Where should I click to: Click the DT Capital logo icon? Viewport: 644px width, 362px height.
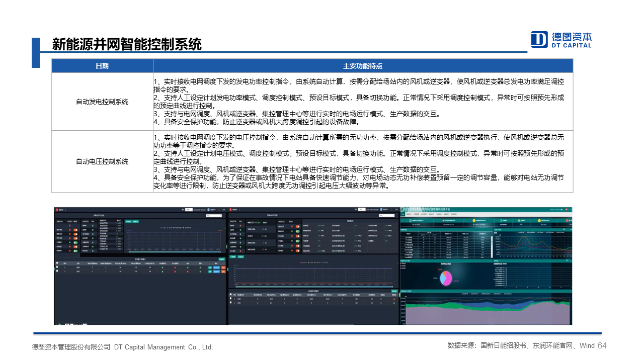coord(539,39)
